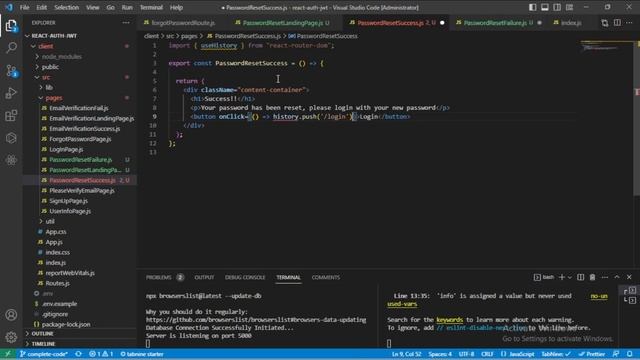Toggle secondary side bar visibility
The image size is (640, 360).
tap(557, 7)
